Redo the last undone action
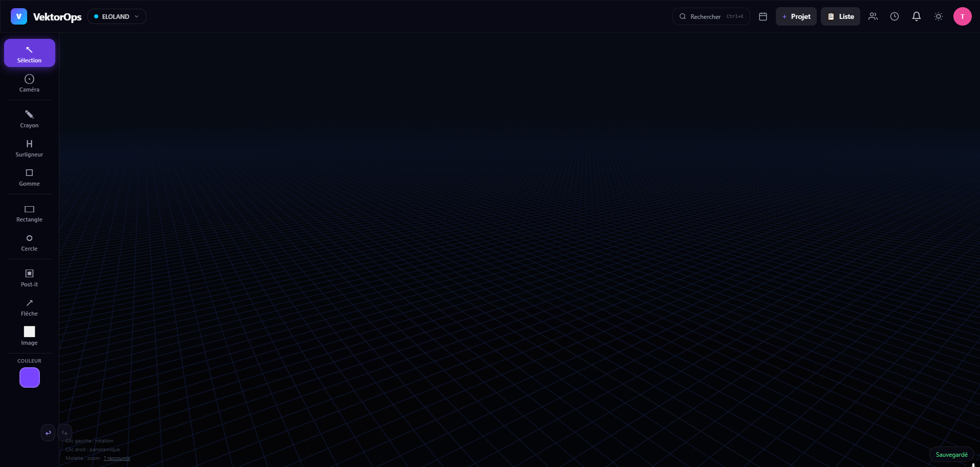 coord(64,433)
